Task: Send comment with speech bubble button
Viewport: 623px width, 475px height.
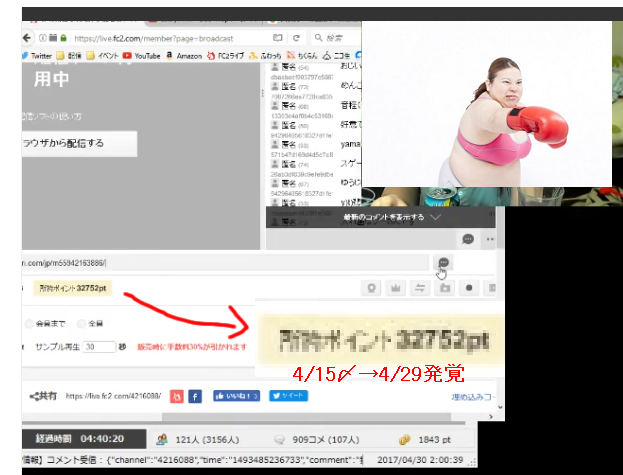Action: tap(443, 263)
